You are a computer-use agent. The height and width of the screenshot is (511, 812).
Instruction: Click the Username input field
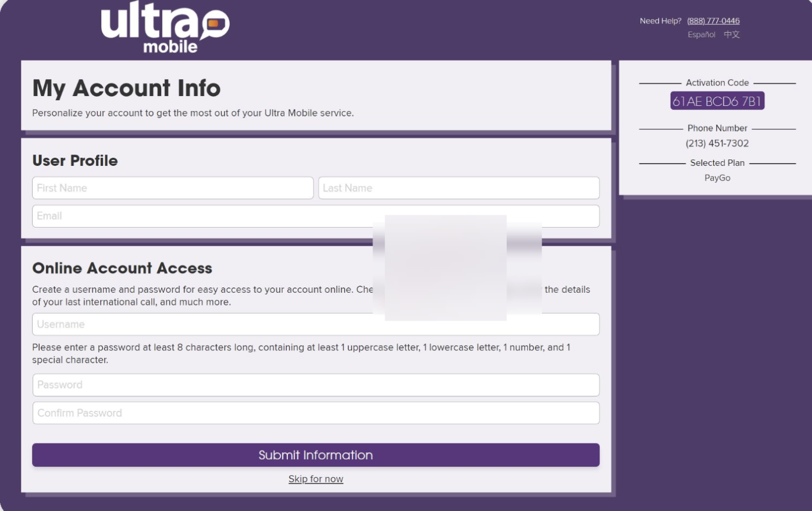pos(316,324)
